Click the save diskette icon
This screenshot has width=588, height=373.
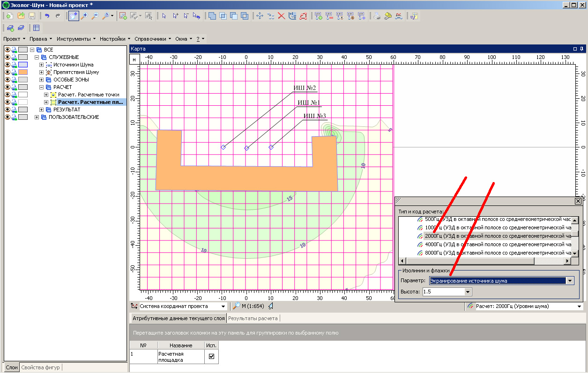pos(32,16)
